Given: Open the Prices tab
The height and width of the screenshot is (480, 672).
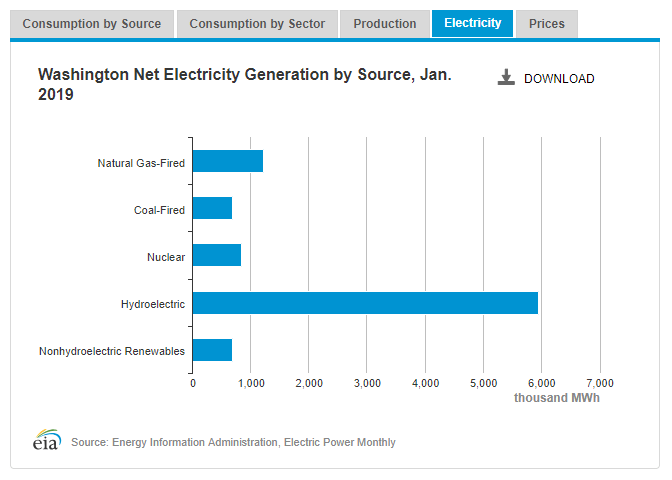Looking at the screenshot, I should [x=547, y=24].
